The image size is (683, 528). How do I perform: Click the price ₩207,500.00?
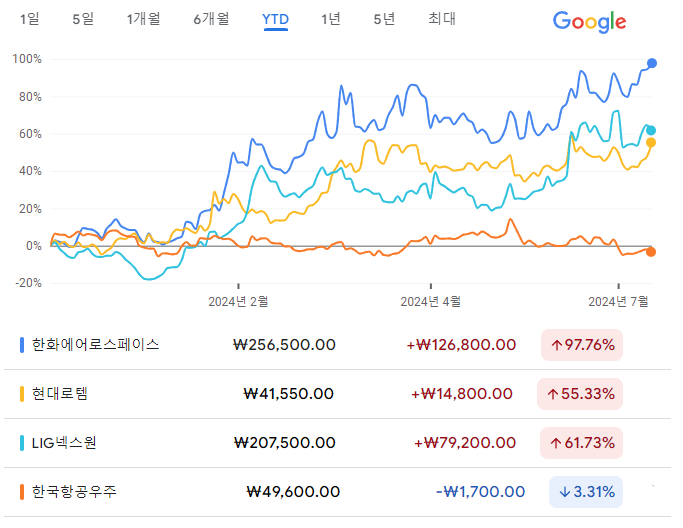coord(284,443)
